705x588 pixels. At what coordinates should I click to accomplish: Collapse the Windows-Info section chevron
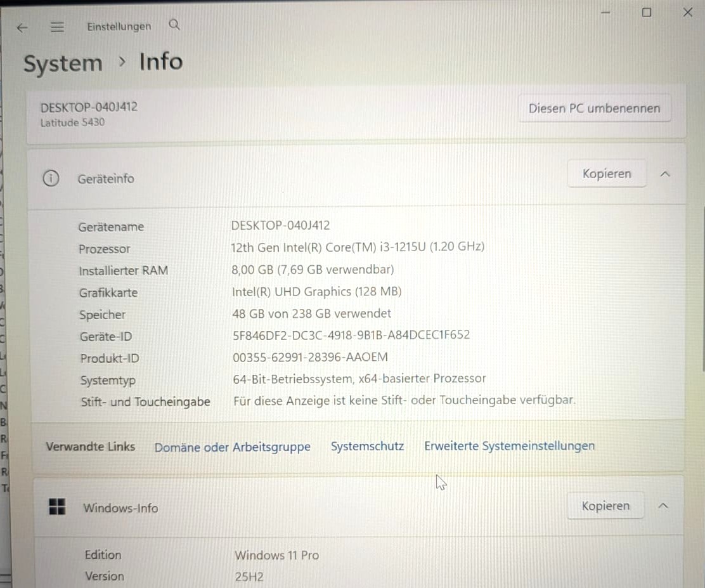tap(663, 506)
